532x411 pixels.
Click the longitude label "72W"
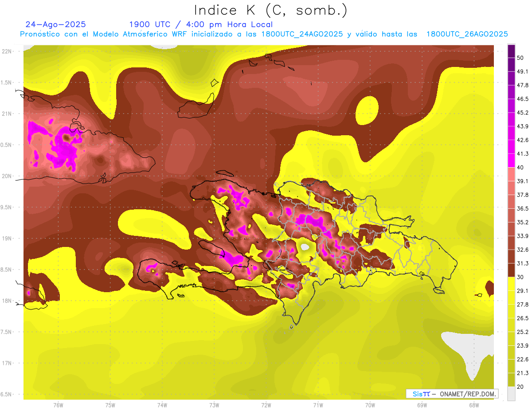click(266, 405)
